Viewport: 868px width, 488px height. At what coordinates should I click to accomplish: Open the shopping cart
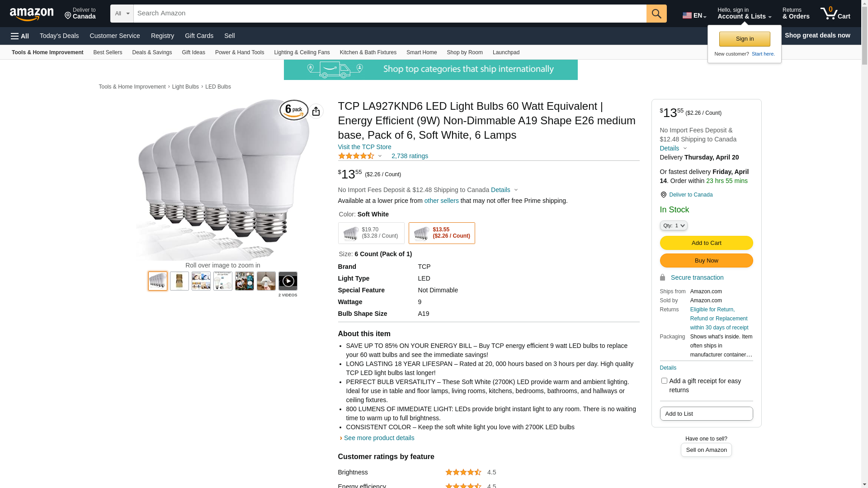point(835,14)
